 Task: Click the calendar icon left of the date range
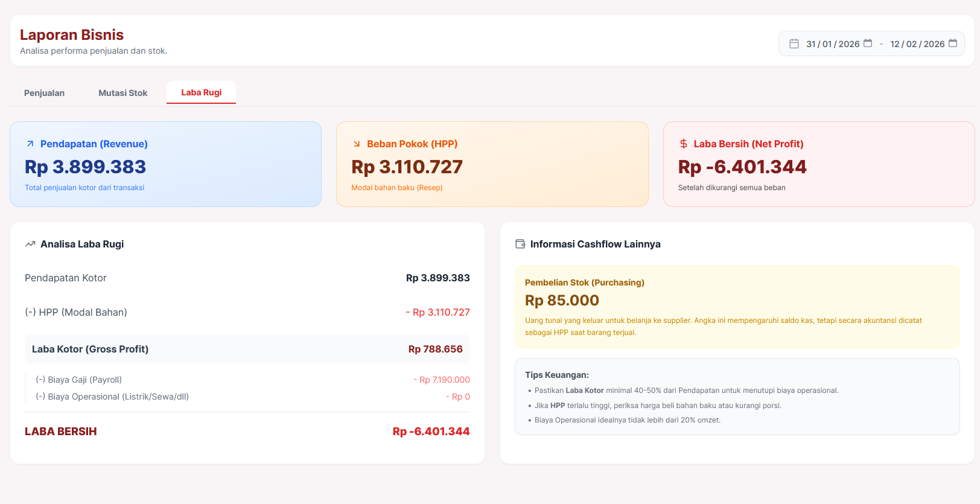(x=794, y=43)
